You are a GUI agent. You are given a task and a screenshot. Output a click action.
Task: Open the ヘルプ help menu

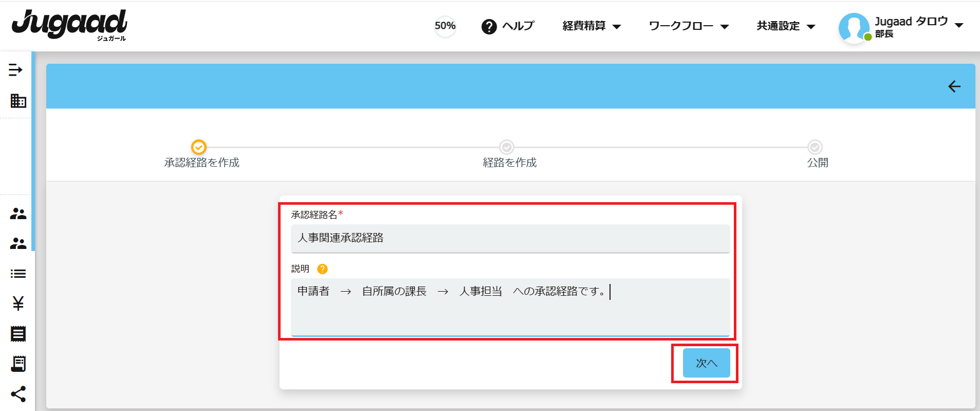coord(508,26)
